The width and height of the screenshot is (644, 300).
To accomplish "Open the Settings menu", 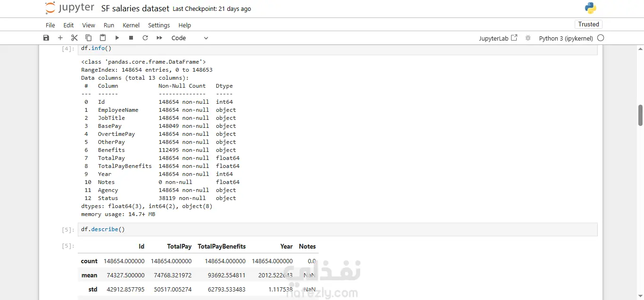I will (159, 25).
